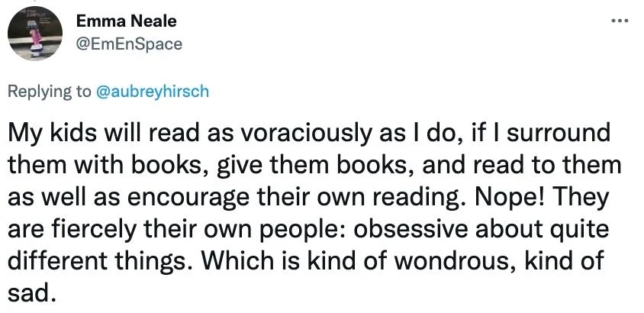This screenshot has width=644, height=313.
Task: Click the final word 'sad.' in tweet
Action: click(31, 292)
